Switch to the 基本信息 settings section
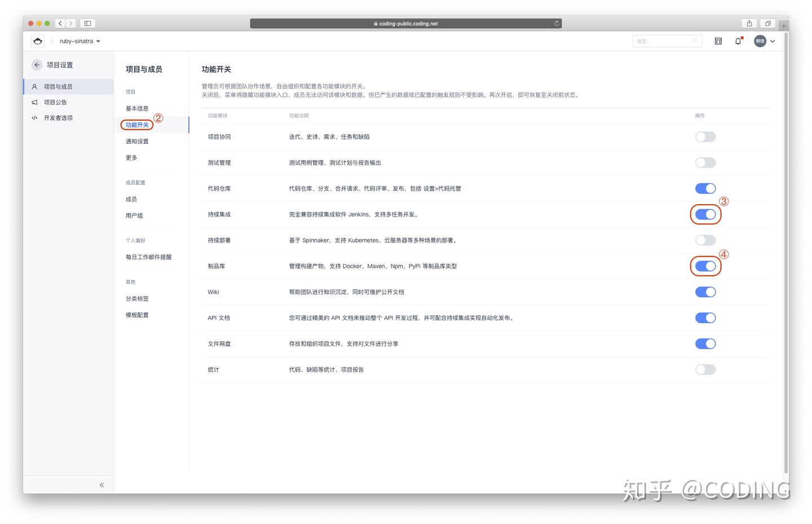The height and width of the screenshot is (524, 812). point(136,108)
